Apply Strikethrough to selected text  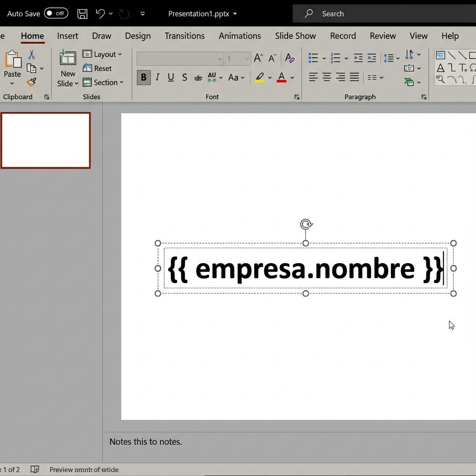point(185,77)
